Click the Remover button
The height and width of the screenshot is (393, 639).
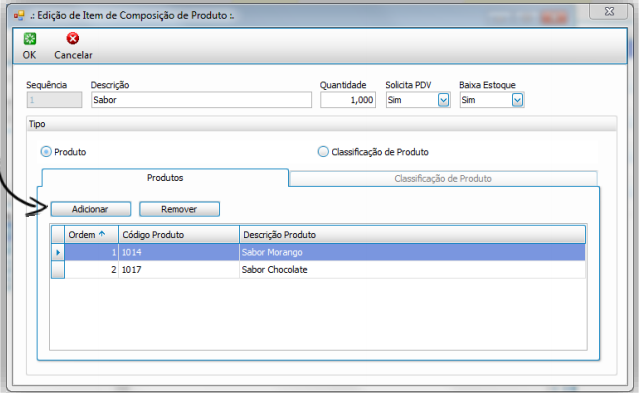179,209
